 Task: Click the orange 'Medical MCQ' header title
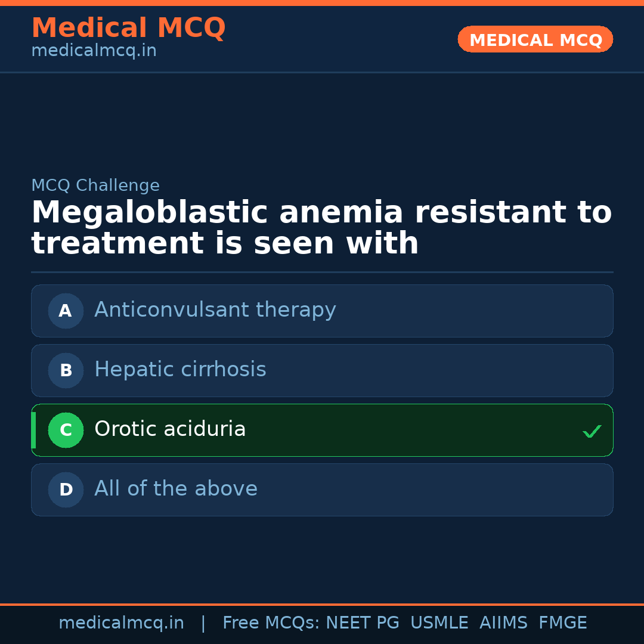128,28
